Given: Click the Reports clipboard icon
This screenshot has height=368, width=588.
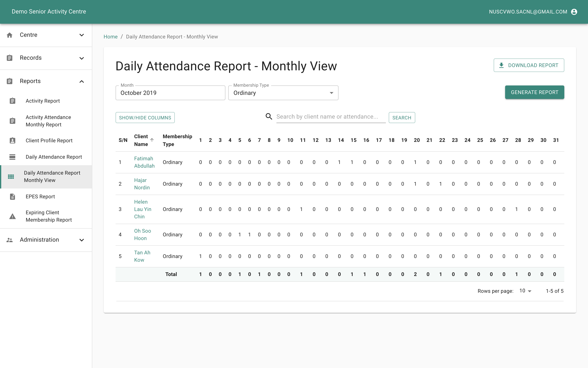Looking at the screenshot, I should pyautogui.click(x=9, y=81).
